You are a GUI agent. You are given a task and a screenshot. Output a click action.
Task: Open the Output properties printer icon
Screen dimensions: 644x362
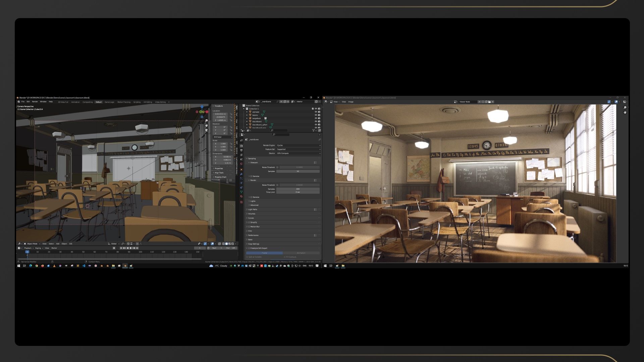pos(241,150)
